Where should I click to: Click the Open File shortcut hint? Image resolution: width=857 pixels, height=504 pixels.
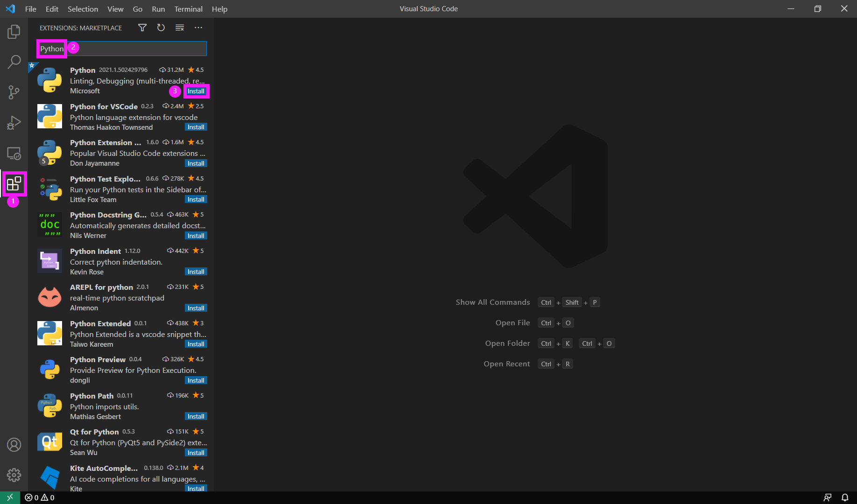click(513, 322)
